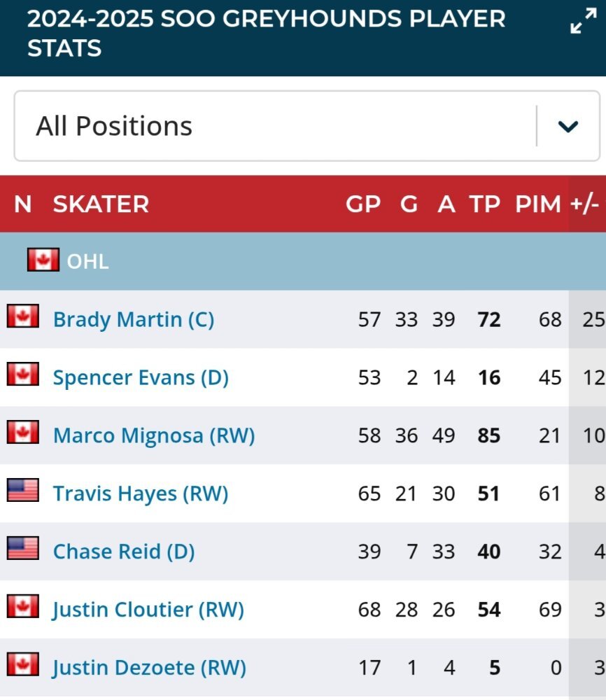The width and height of the screenshot is (606, 700).
Task: Open the All Positions dropdown
Action: (x=307, y=126)
